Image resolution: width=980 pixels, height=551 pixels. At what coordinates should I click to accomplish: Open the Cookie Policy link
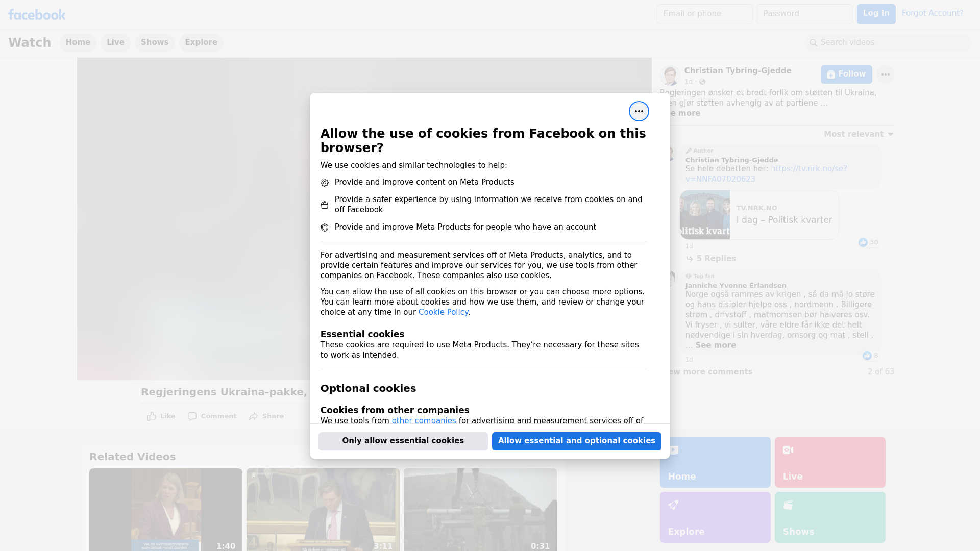click(443, 312)
